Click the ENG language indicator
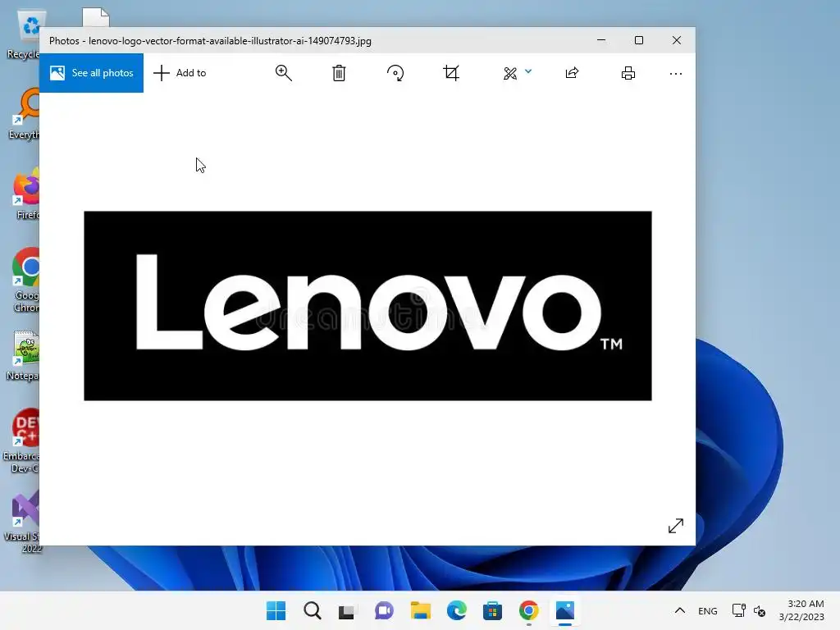The height and width of the screenshot is (630, 840). 708,610
